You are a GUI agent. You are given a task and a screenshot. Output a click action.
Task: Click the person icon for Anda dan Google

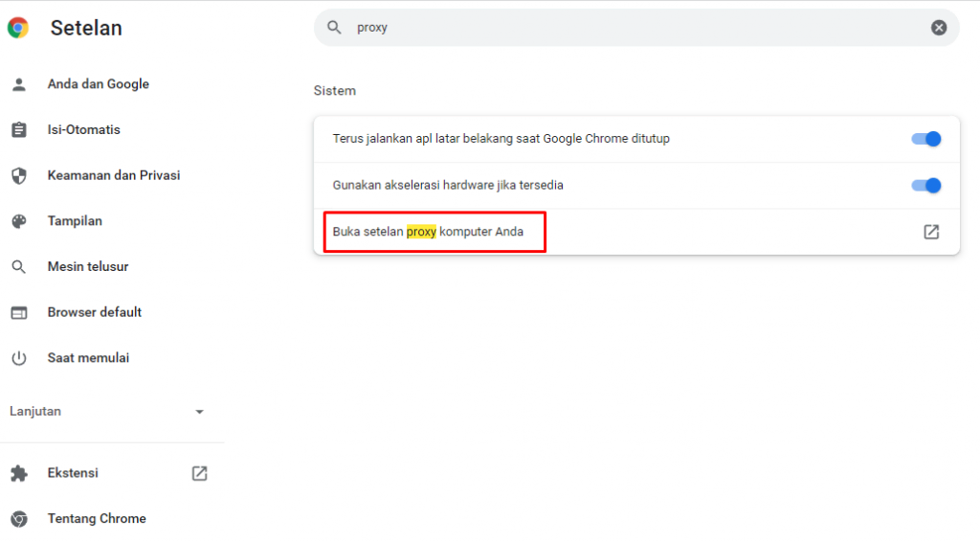[18, 84]
